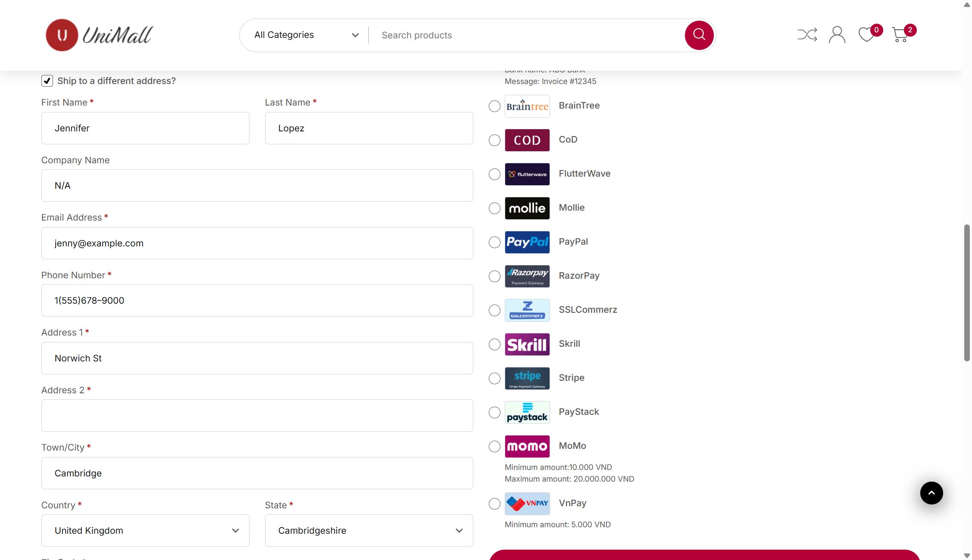
Task: Select the BrainTree payment label
Action: click(579, 106)
